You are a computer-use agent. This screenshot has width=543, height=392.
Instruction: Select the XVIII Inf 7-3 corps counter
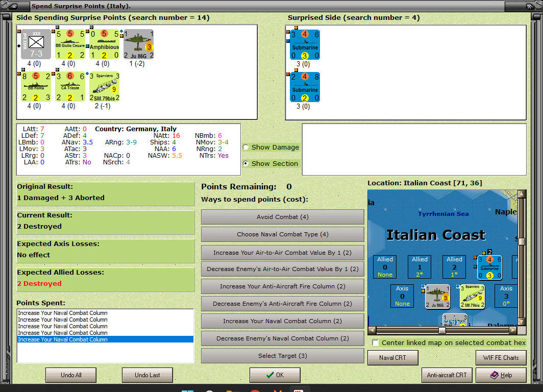(36, 44)
